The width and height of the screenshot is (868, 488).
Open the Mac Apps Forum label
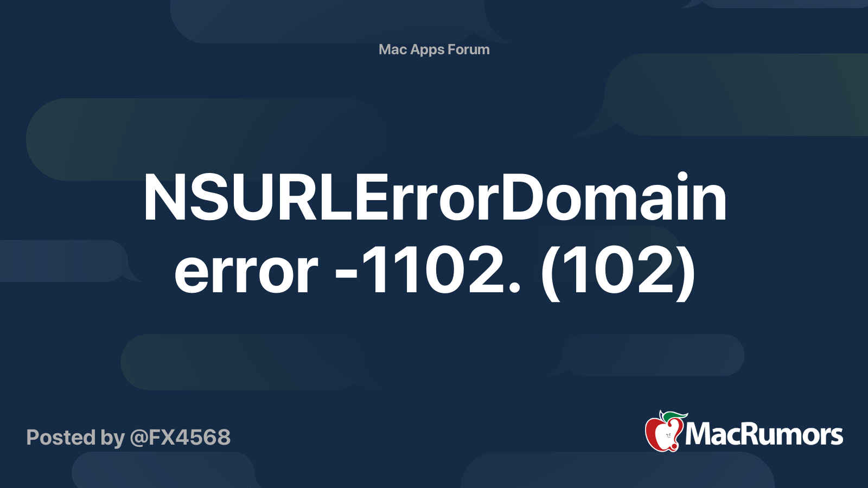point(434,49)
